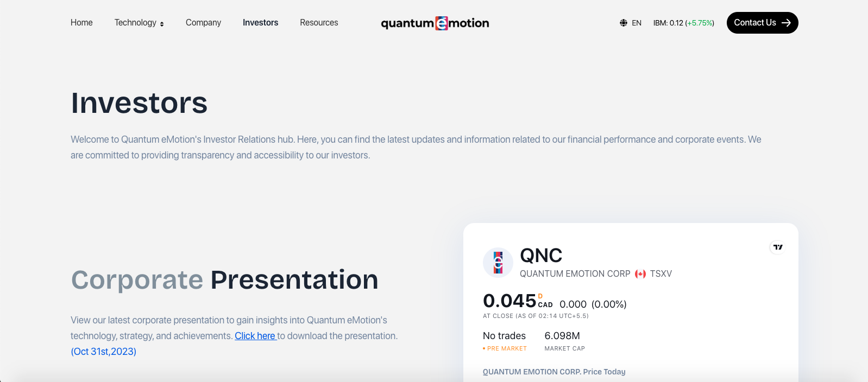Click the Canadian flag icon next to TSXV
Viewport: 868px width, 382px height.
(x=639, y=274)
